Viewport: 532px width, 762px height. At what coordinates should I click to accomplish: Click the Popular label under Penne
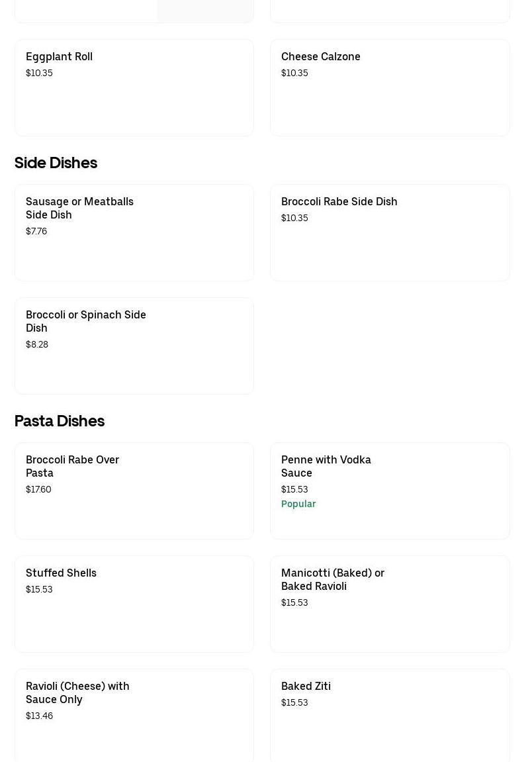298,504
